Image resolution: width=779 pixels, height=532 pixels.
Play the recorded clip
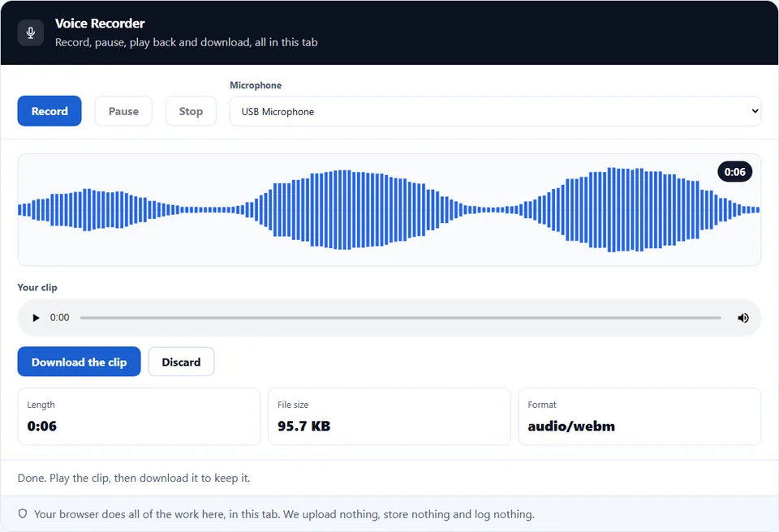[x=36, y=318]
